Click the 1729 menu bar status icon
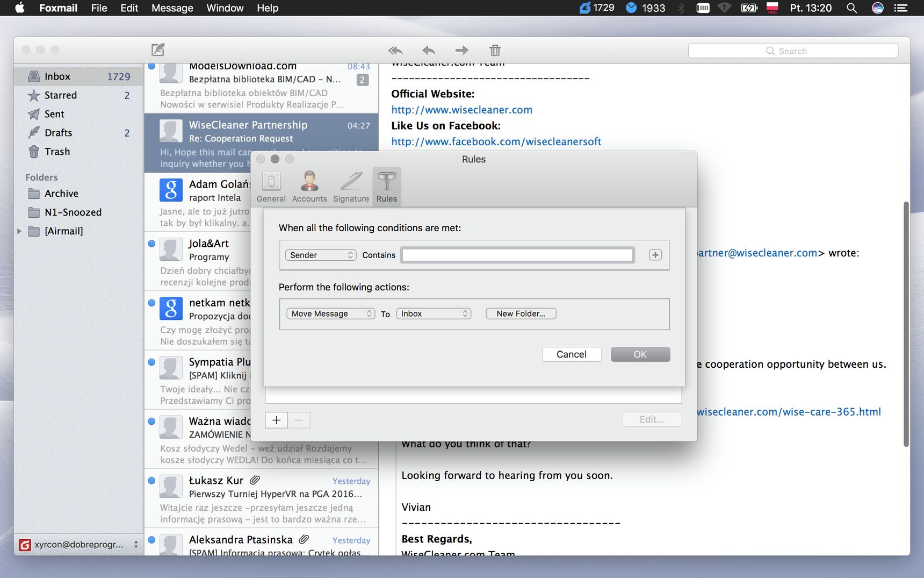This screenshot has height=578, width=924. point(597,8)
